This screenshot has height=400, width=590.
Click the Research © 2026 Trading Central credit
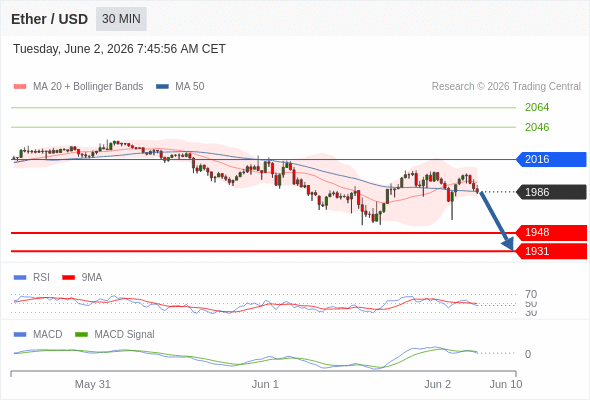tap(506, 87)
